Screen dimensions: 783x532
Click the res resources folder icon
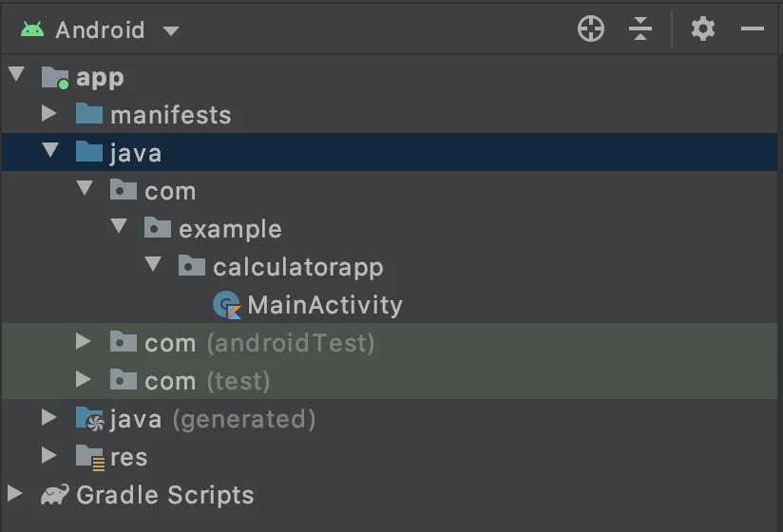(x=90, y=457)
